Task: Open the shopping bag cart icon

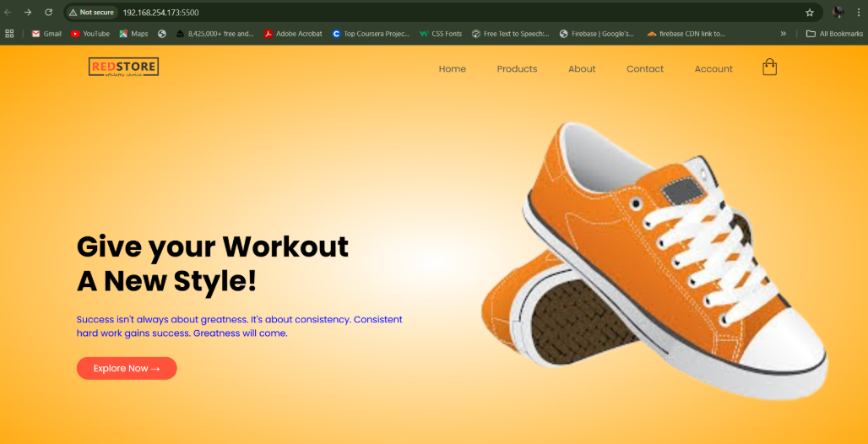Action: 769,68
